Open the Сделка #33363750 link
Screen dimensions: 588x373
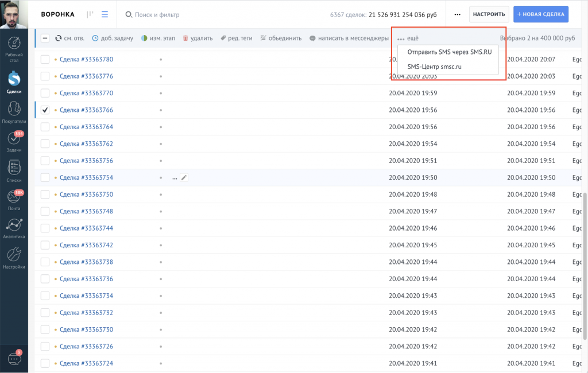point(86,195)
